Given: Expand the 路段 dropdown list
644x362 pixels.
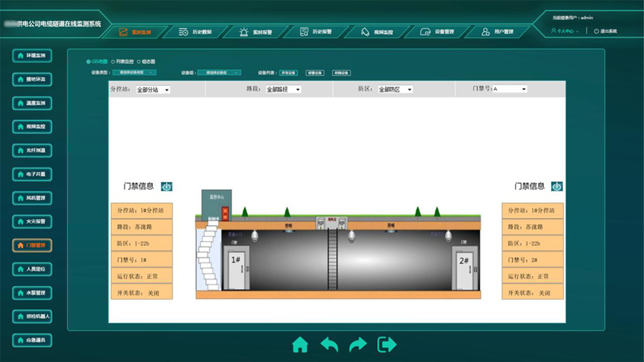Looking at the screenshot, I should tap(283, 90).
